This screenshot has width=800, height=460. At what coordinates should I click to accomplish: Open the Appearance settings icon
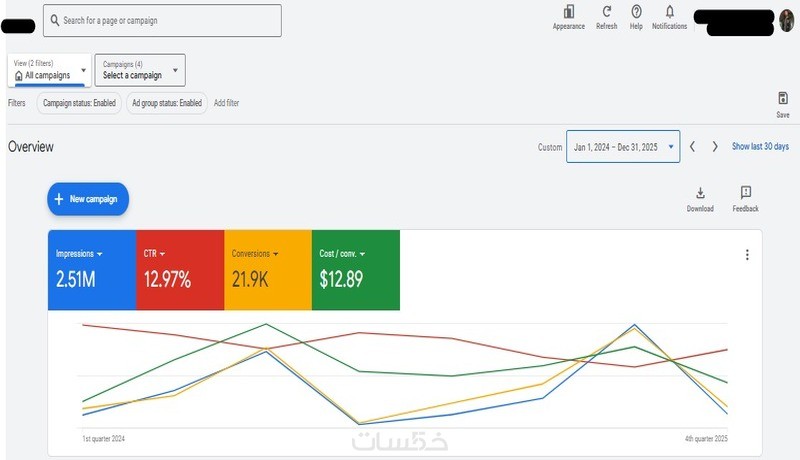[568, 13]
